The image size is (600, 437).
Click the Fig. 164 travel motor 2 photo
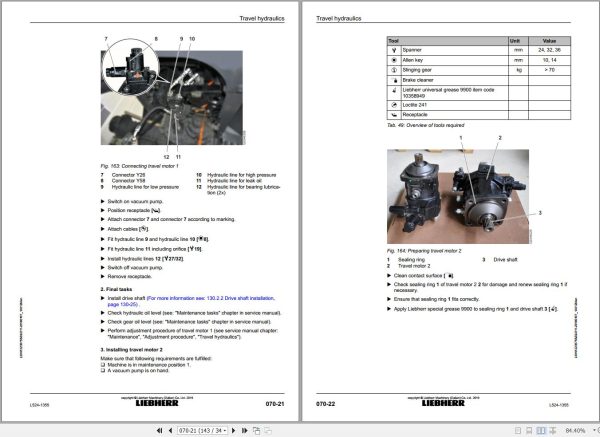[458, 196]
